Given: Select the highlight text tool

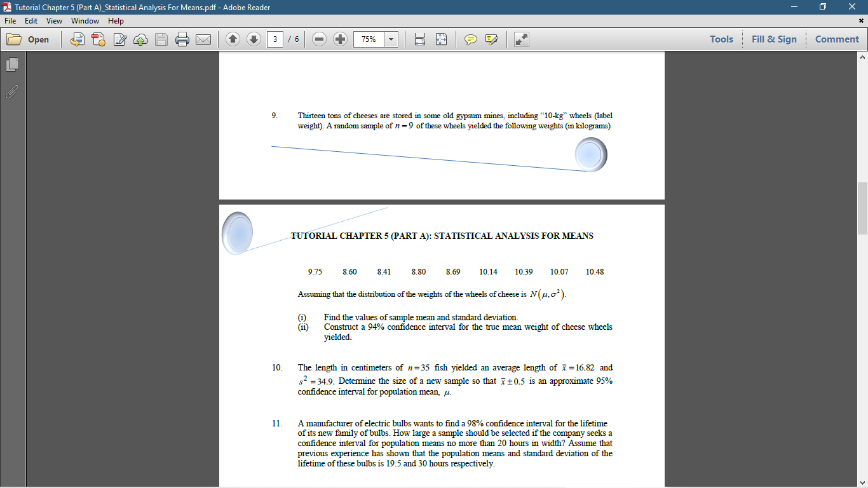Looking at the screenshot, I should click(491, 39).
